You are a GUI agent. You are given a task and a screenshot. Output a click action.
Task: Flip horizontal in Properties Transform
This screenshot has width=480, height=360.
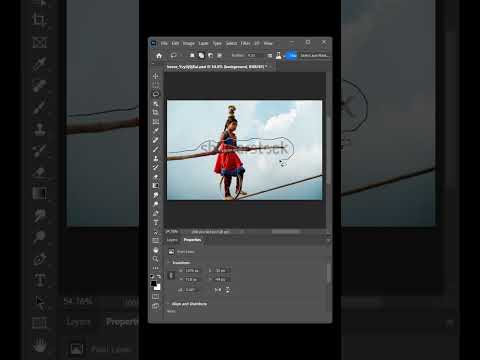218,290
